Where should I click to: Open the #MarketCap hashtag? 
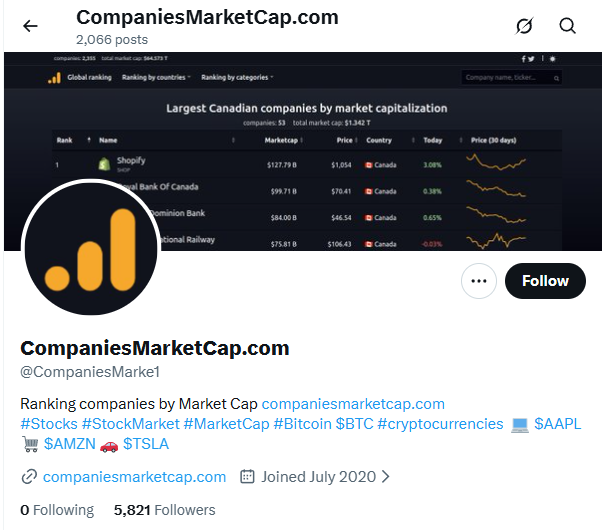tap(226, 424)
